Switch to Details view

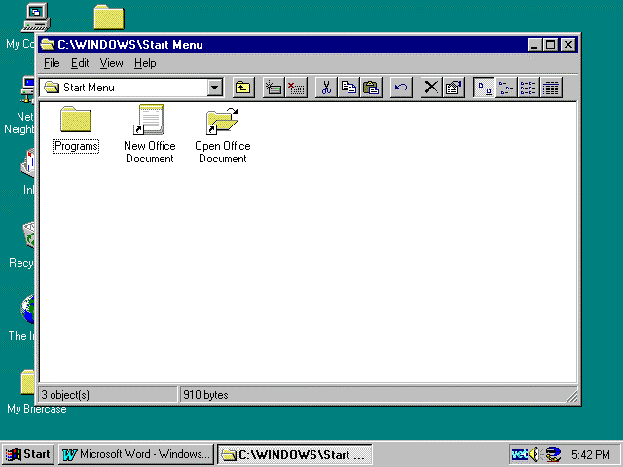point(550,88)
